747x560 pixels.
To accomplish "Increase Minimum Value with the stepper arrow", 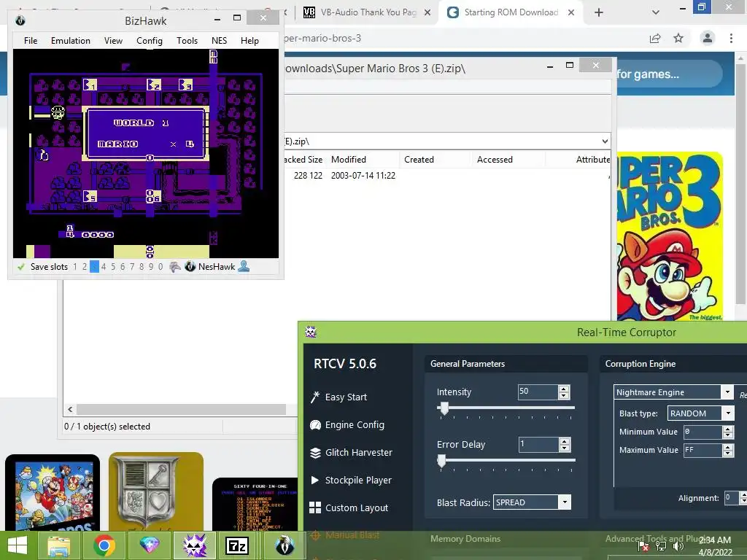I will [727, 429].
